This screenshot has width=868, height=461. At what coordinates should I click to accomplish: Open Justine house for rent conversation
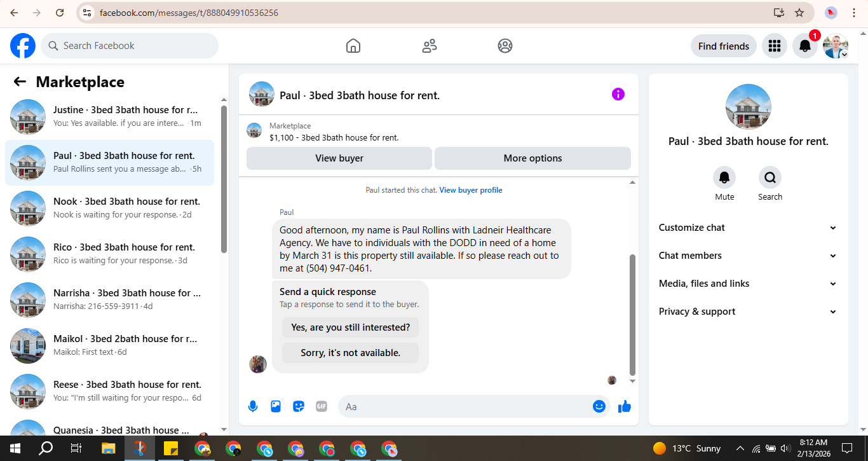point(109,117)
